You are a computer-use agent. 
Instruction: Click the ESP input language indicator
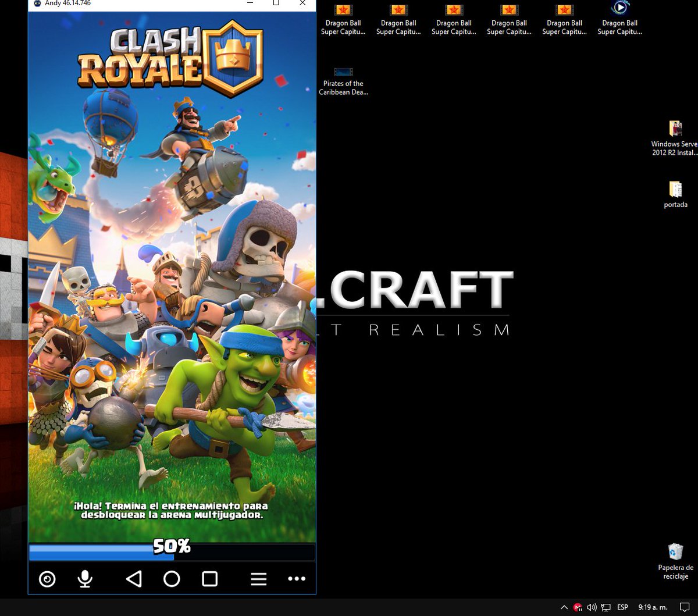pyautogui.click(x=622, y=607)
